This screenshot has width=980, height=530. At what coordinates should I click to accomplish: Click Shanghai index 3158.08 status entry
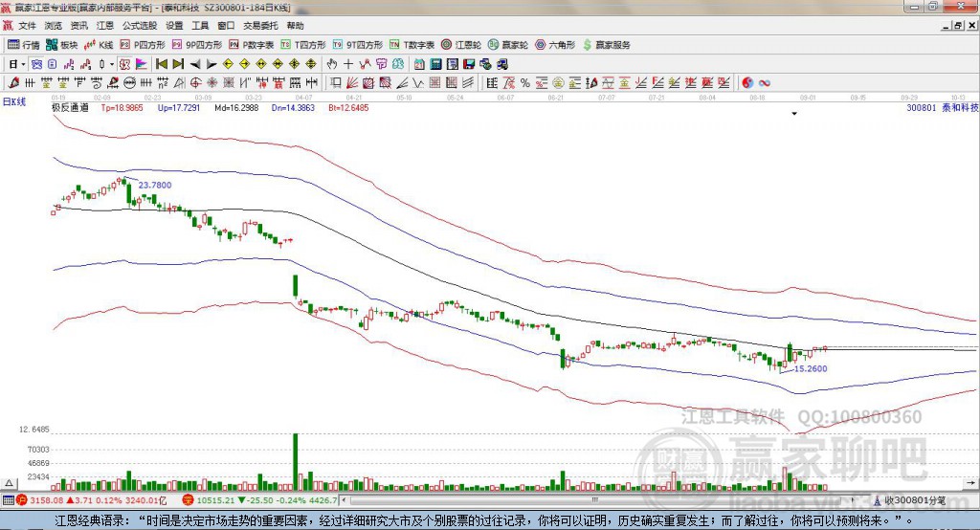[x=92, y=500]
